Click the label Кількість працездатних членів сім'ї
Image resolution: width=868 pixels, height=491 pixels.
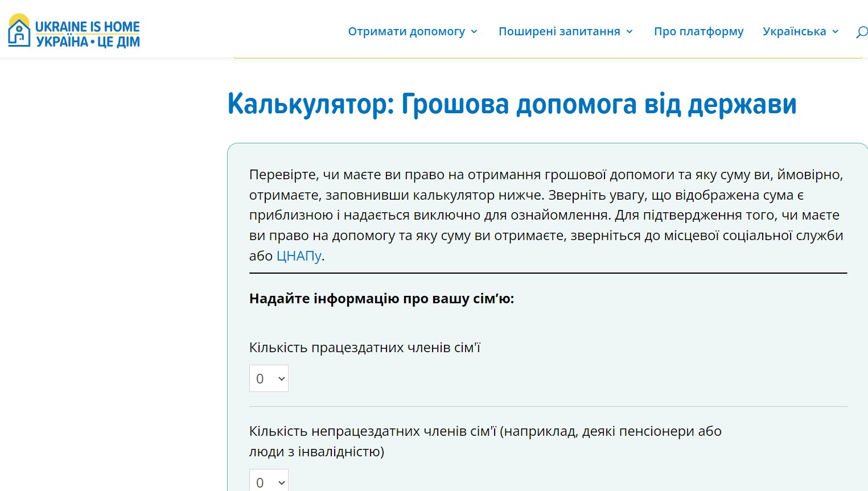click(365, 348)
